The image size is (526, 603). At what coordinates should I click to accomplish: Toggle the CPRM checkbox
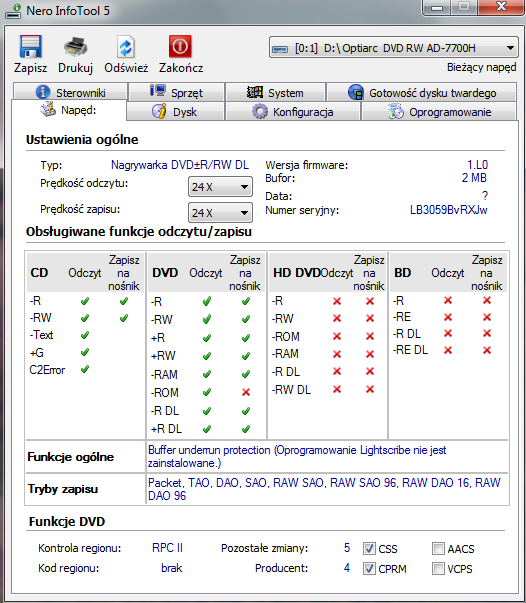369,568
